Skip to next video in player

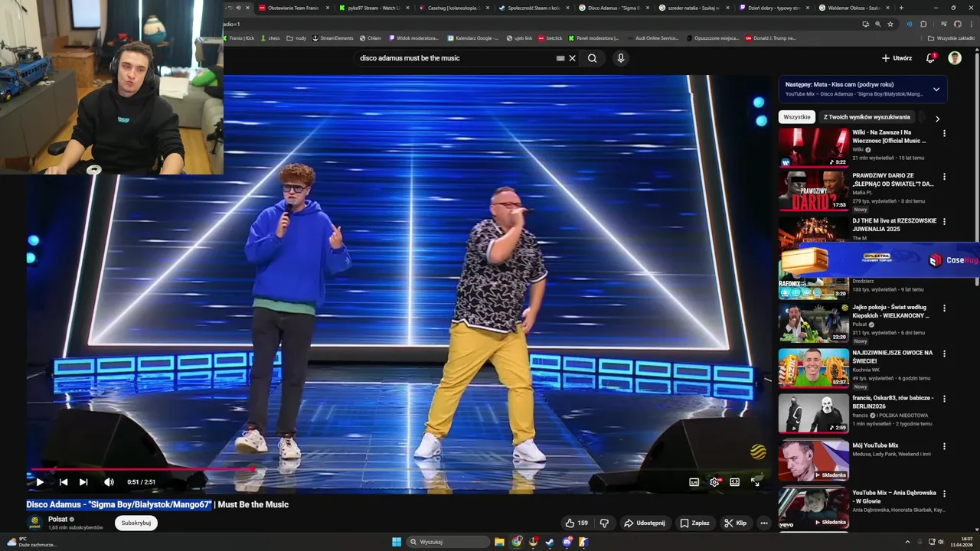point(83,482)
